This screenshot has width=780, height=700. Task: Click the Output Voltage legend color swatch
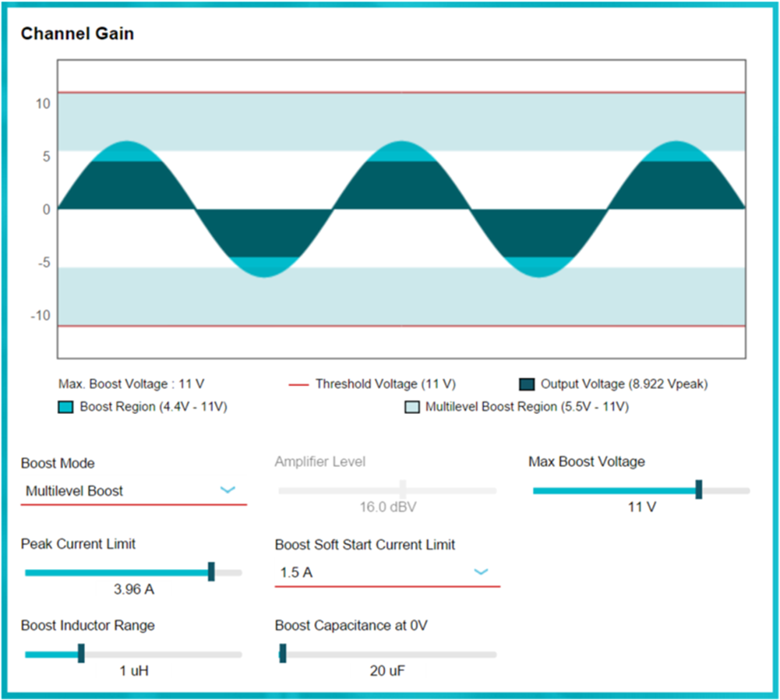click(x=527, y=384)
